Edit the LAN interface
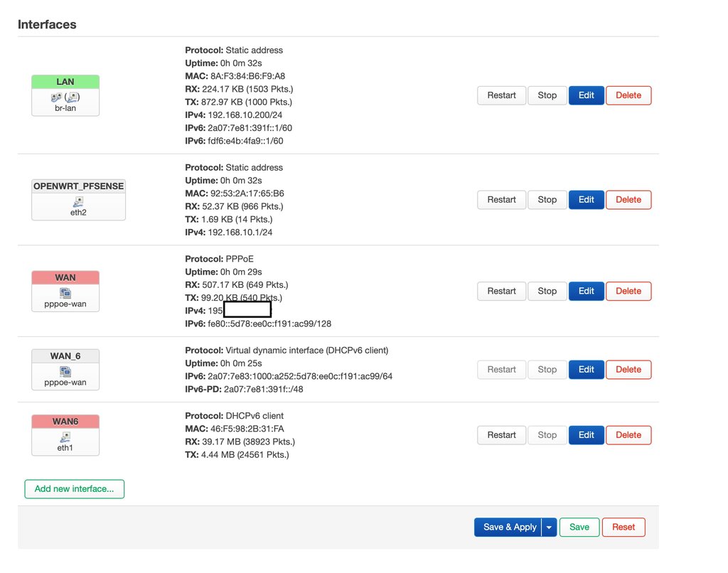The width and height of the screenshot is (728, 573). (586, 95)
